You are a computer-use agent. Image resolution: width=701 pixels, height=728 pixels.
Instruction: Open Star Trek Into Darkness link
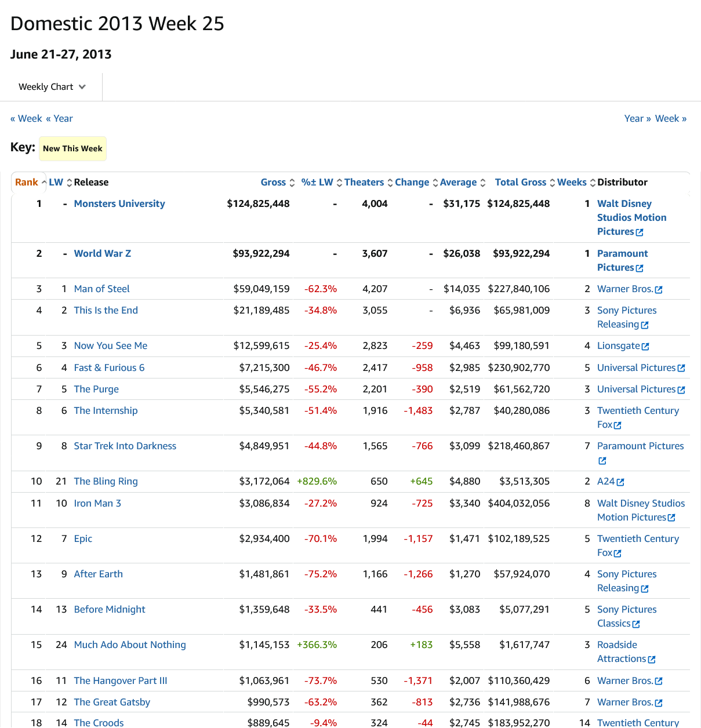(x=125, y=446)
